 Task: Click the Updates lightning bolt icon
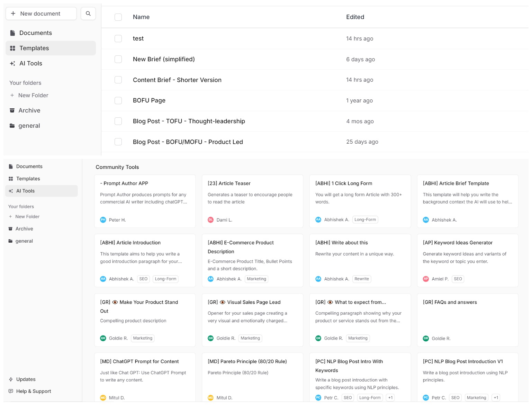point(11,379)
